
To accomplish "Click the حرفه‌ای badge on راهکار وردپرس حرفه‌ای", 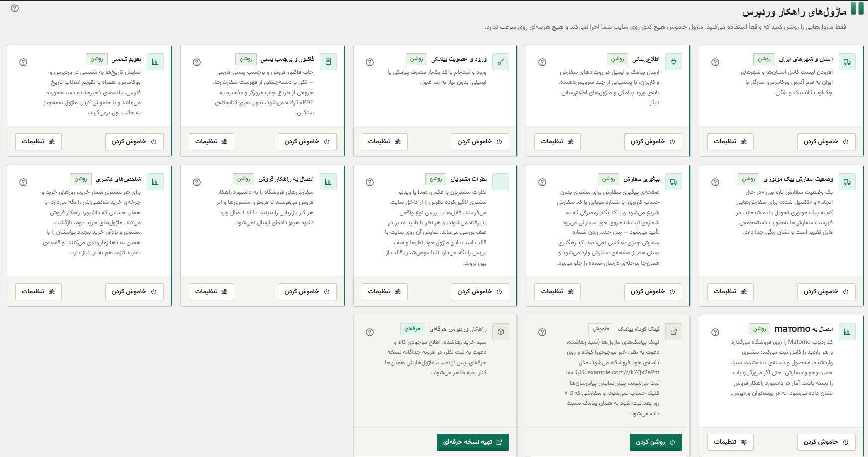I will [413, 329].
